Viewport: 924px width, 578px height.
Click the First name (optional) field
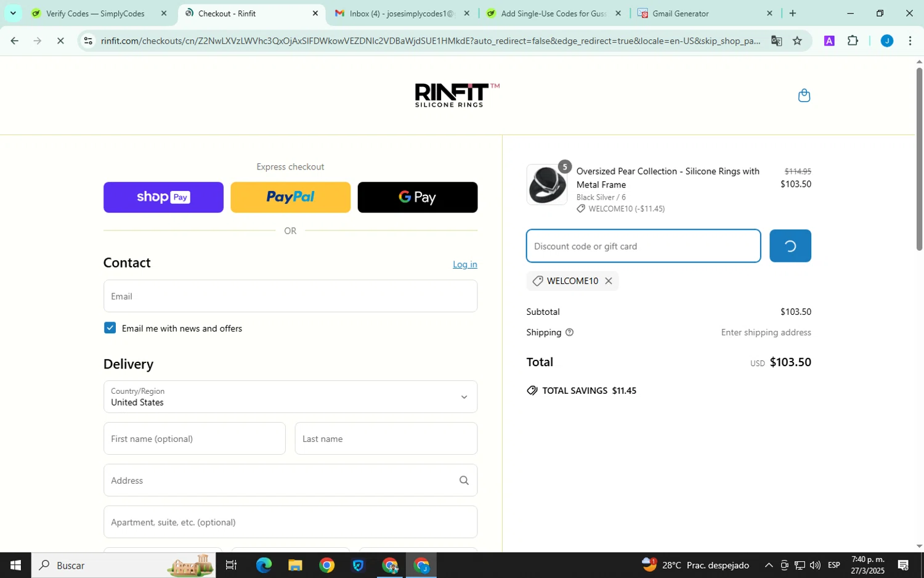(x=194, y=439)
